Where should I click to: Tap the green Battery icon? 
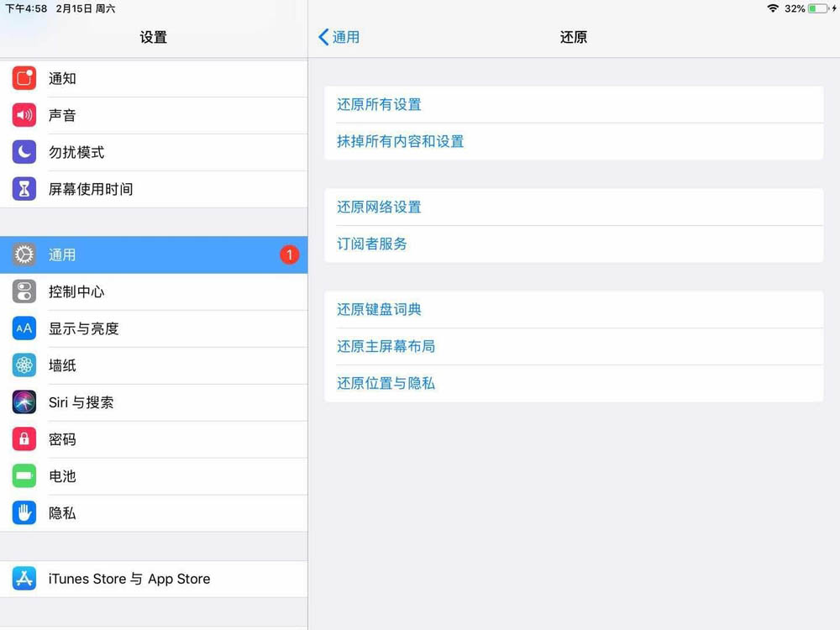(24, 476)
